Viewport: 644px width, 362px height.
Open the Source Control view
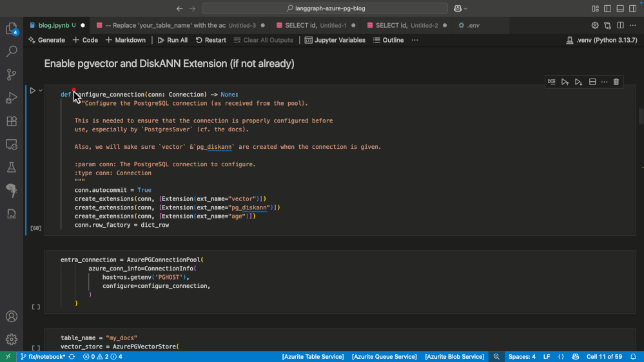[12, 74]
